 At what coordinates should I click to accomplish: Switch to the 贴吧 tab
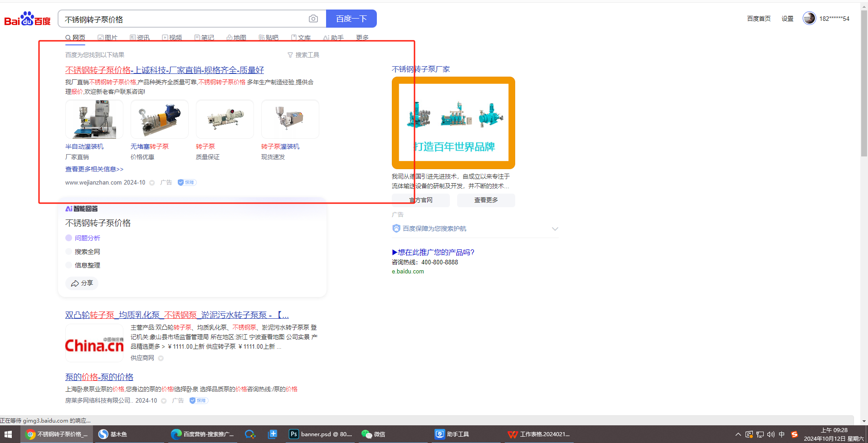(268, 38)
